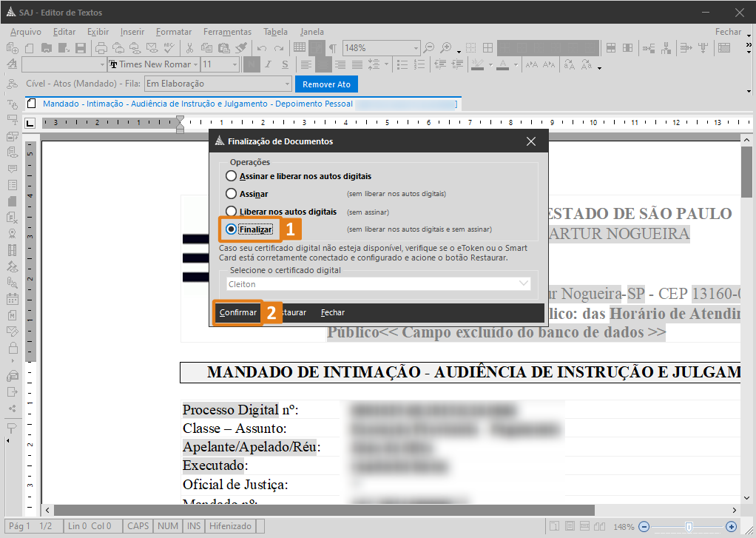Viewport: 756px width, 538px height.
Task: Click the spell check ABC icon
Action: 169,48
